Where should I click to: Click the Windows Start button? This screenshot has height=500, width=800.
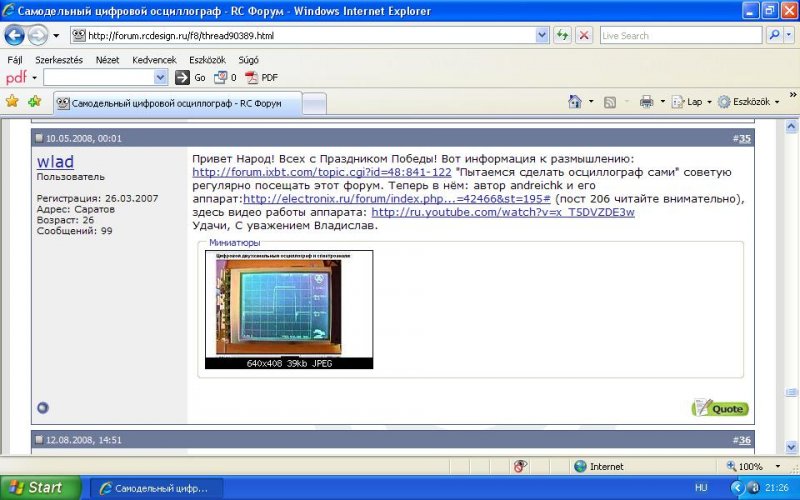40,488
